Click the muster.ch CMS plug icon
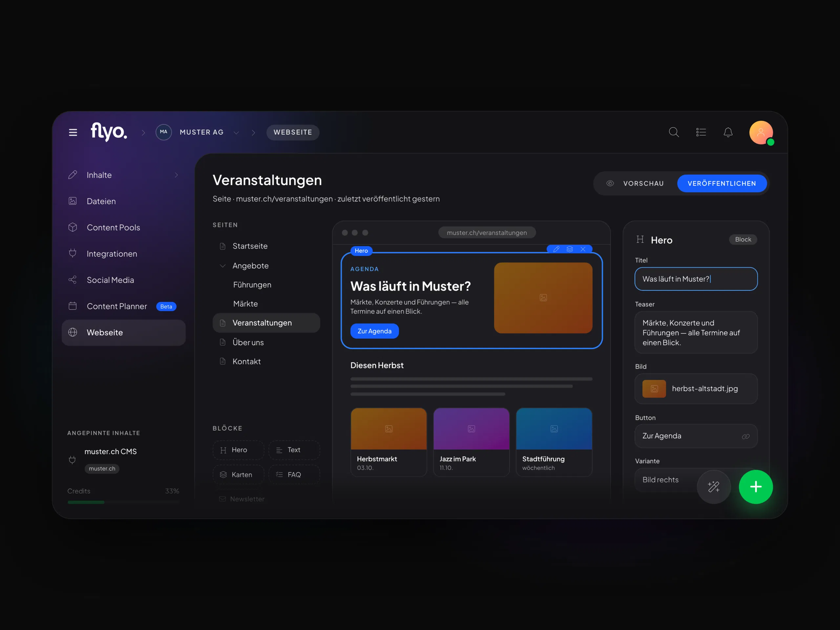This screenshot has width=840, height=630. (x=72, y=460)
